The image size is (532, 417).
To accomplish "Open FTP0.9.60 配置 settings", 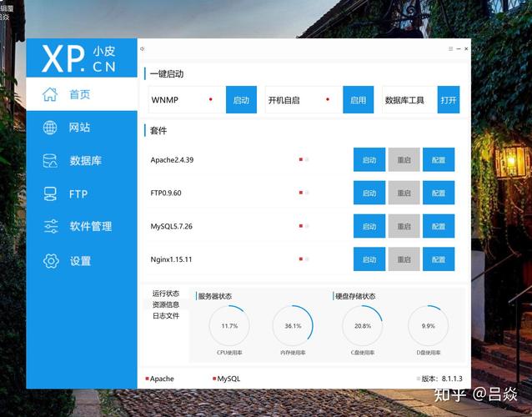I will [x=439, y=193].
